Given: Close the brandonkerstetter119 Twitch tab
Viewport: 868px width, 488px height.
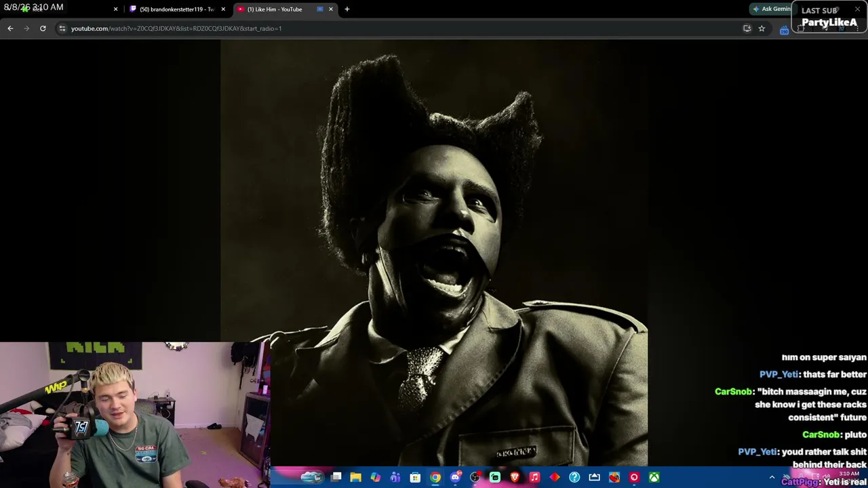Looking at the screenshot, I should [223, 9].
